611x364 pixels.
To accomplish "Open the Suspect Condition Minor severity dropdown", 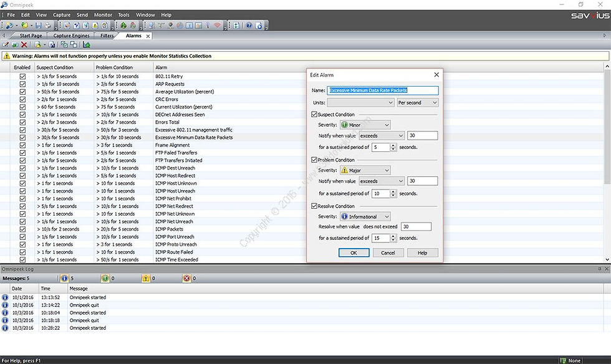I will (x=365, y=125).
